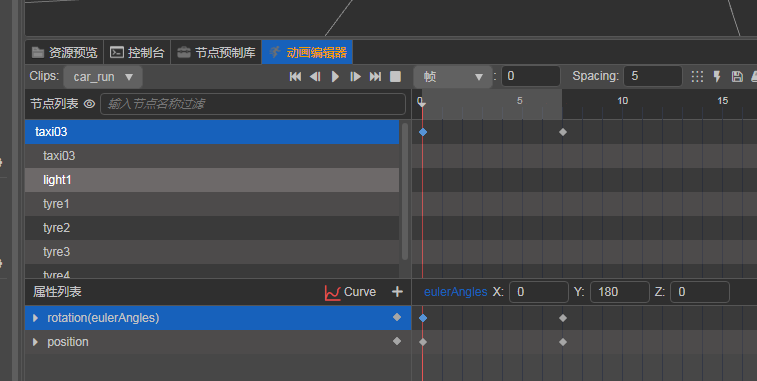The image size is (757, 381).
Task: Click the dotted grid keyframe spacing icon
Action: tap(697, 76)
